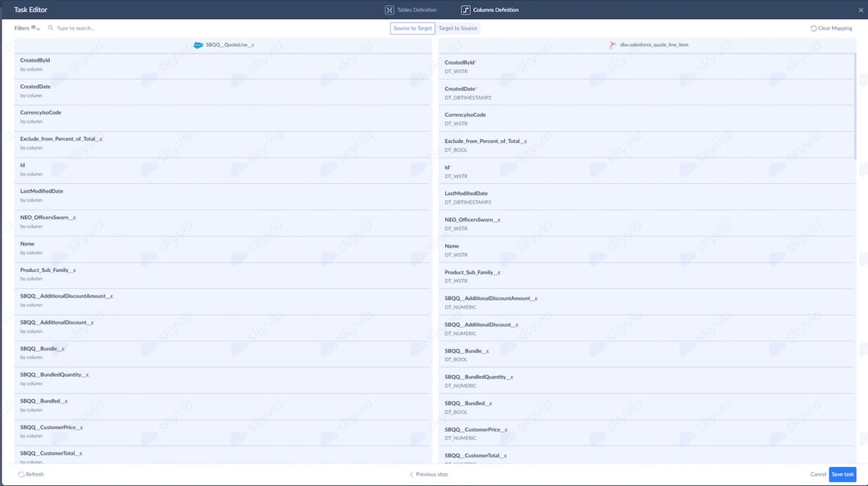Select target column Name DT_WSTR
The image size is (868, 486).
click(x=646, y=250)
